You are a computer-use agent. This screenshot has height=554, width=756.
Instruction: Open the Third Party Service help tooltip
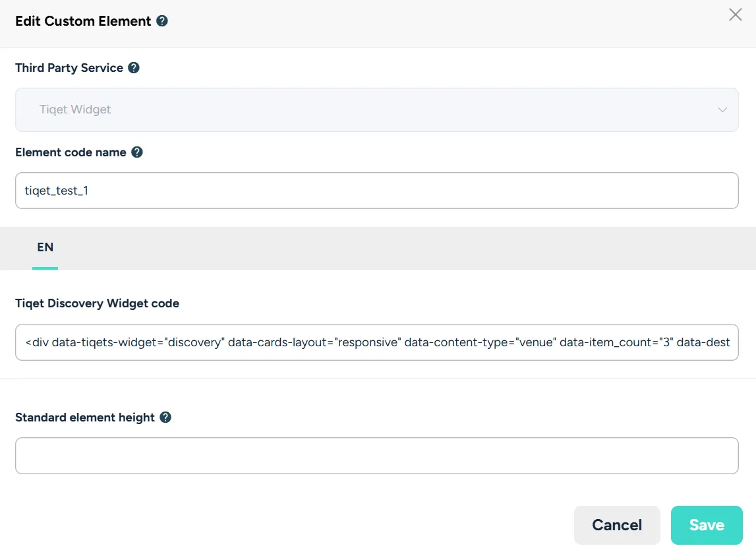coord(134,68)
